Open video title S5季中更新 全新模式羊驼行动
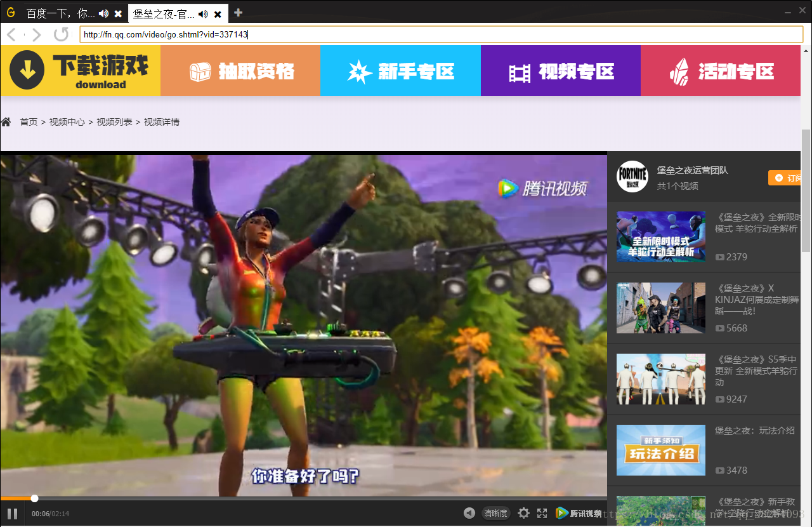Viewport: 812px width, 527px height. (x=756, y=371)
